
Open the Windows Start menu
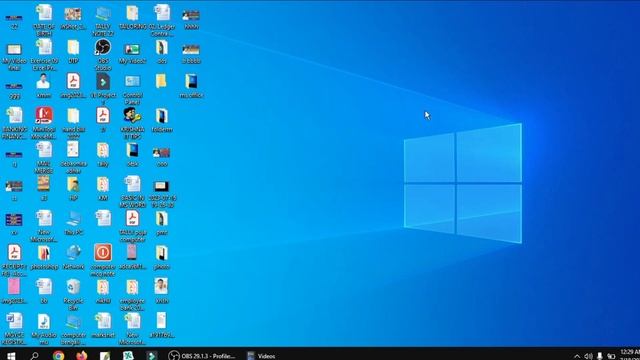click(x=11, y=356)
